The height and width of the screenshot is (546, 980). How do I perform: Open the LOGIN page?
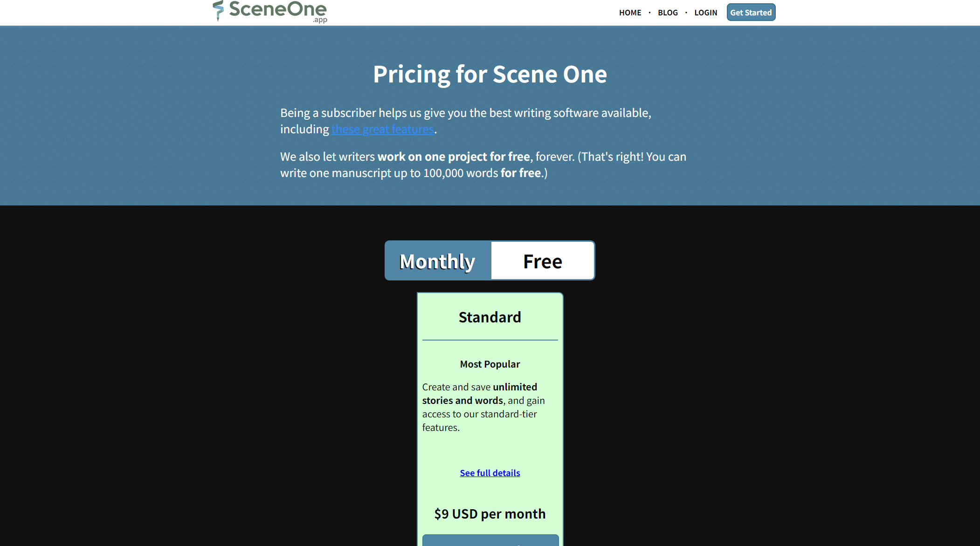705,13
